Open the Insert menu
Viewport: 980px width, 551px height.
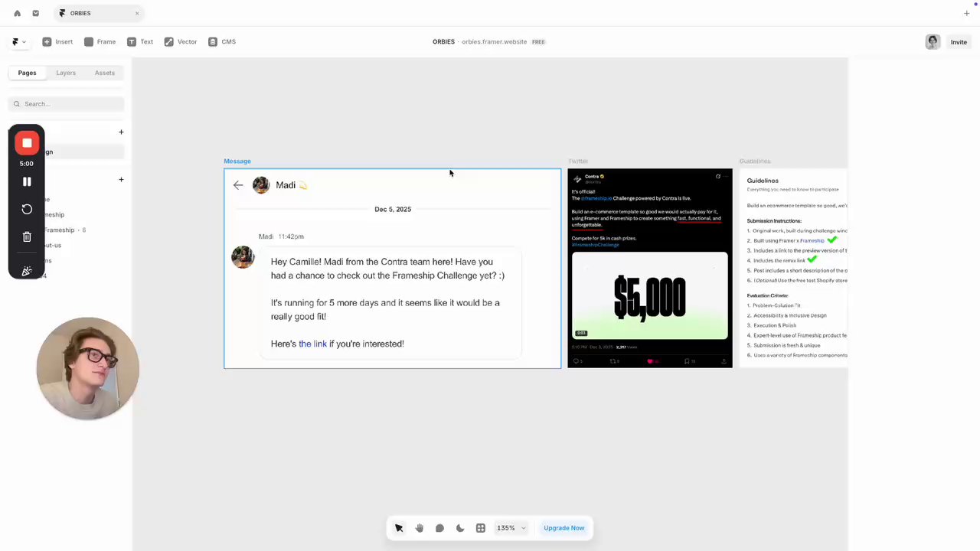pyautogui.click(x=57, y=42)
